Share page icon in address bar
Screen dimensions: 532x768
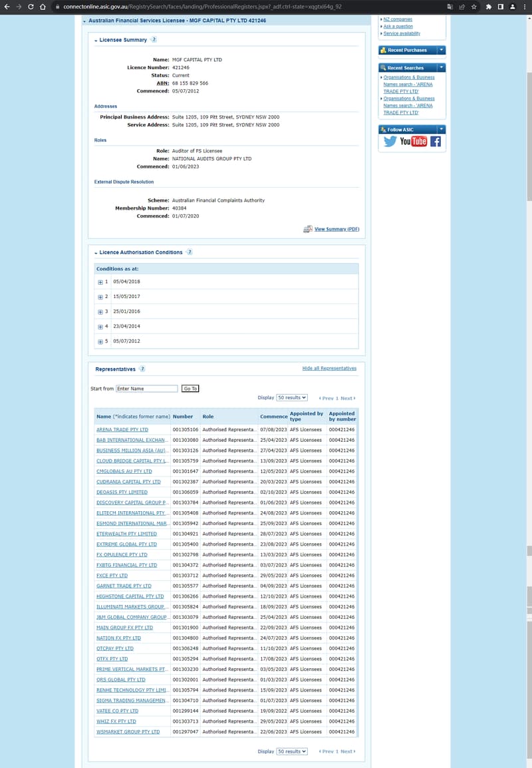click(462, 7)
